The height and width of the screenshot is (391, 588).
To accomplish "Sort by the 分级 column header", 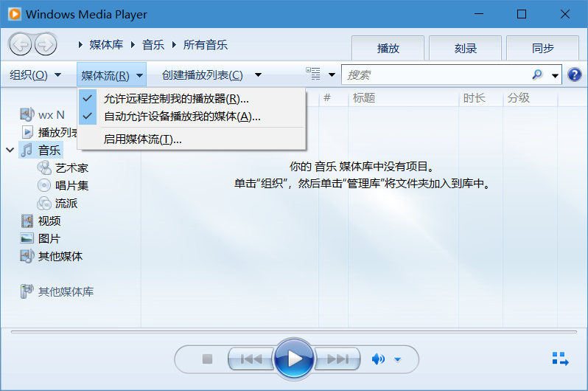I will pos(531,98).
